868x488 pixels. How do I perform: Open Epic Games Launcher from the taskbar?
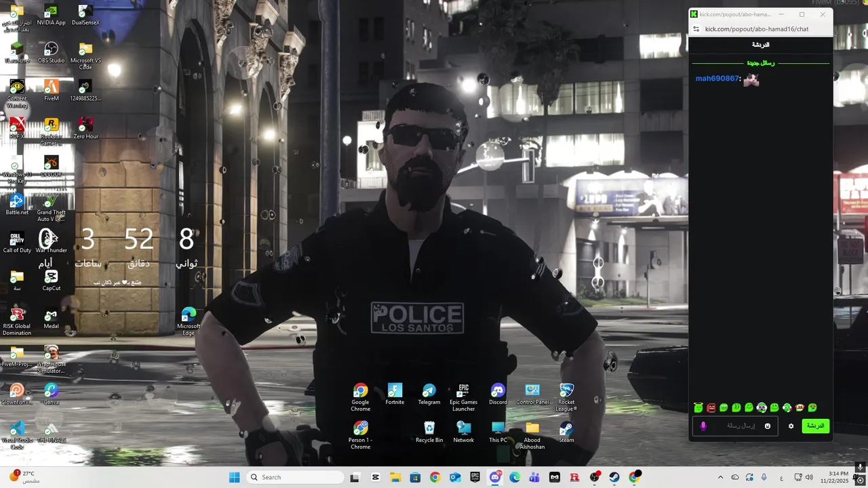pyautogui.click(x=475, y=477)
